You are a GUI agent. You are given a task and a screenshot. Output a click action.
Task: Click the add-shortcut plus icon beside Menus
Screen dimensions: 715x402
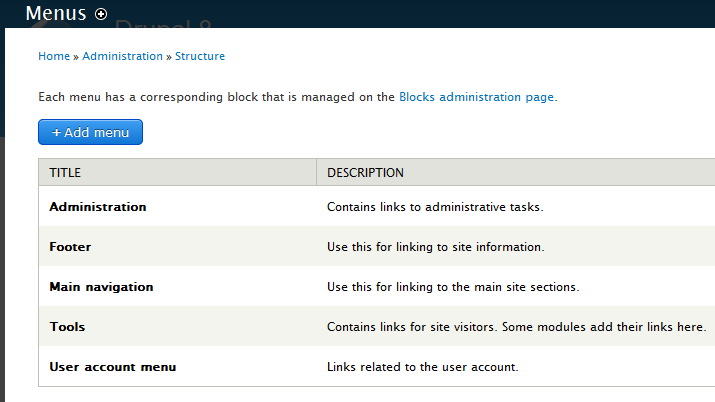pyautogui.click(x=101, y=14)
